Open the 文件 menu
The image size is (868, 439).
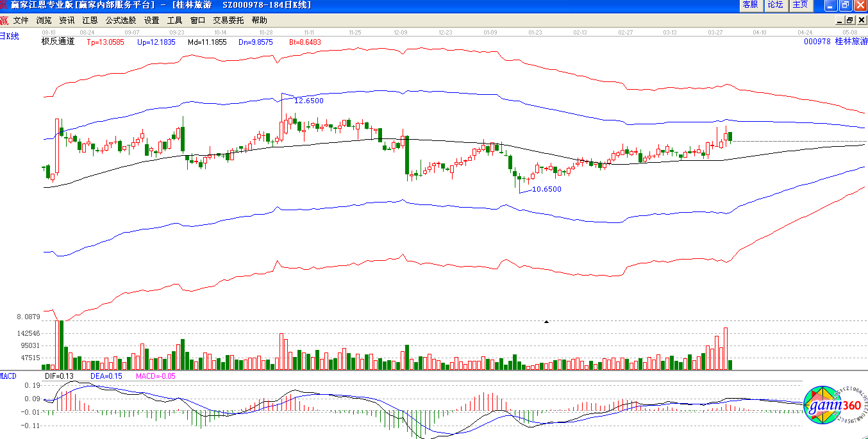(21, 21)
